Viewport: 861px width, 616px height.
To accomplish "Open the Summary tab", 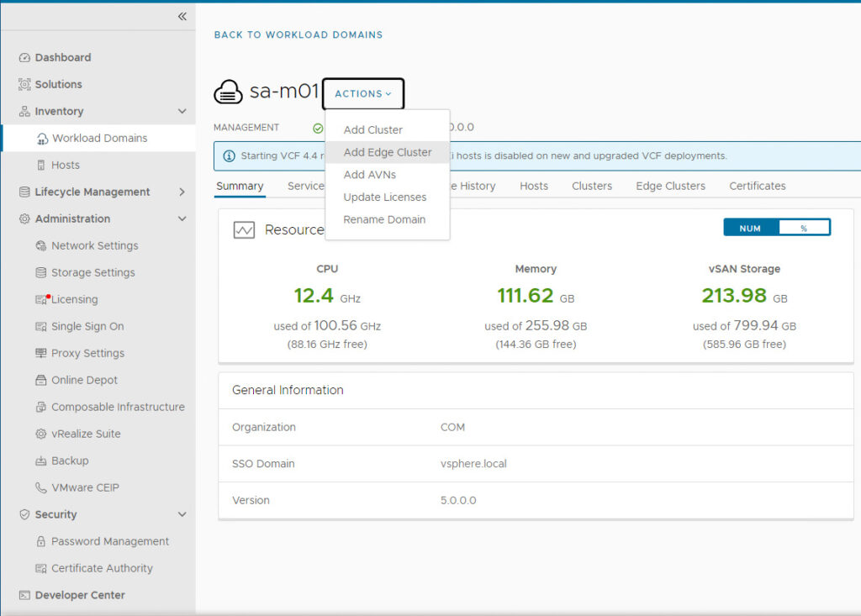I will (x=240, y=186).
